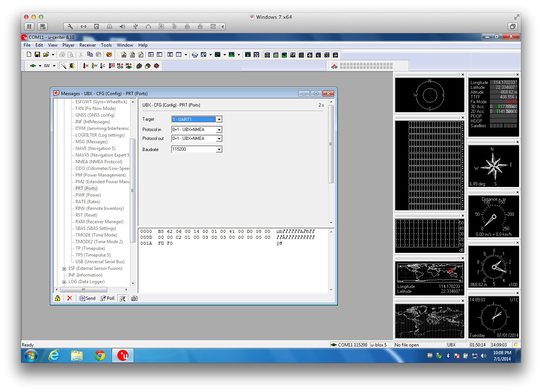The width and height of the screenshot is (542, 392).
Task: Toggle the connection plug icon in toolbar
Action: pyautogui.click(x=33, y=66)
